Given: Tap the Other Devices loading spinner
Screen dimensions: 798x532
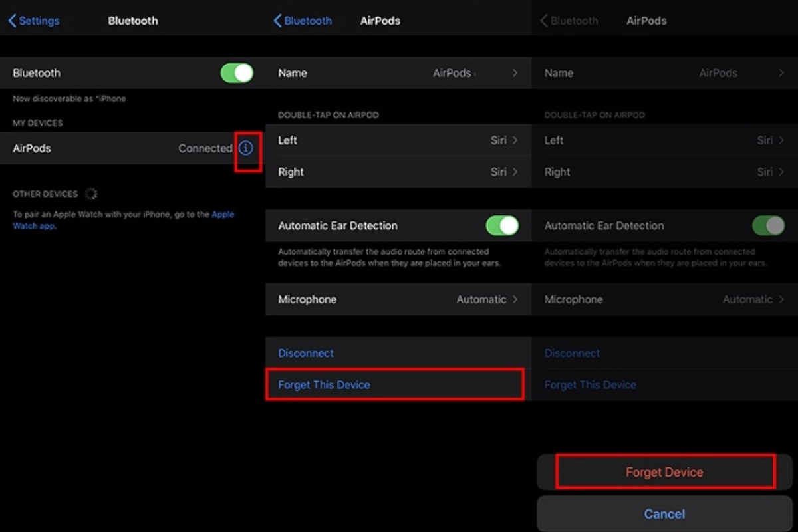Looking at the screenshot, I should point(91,194).
